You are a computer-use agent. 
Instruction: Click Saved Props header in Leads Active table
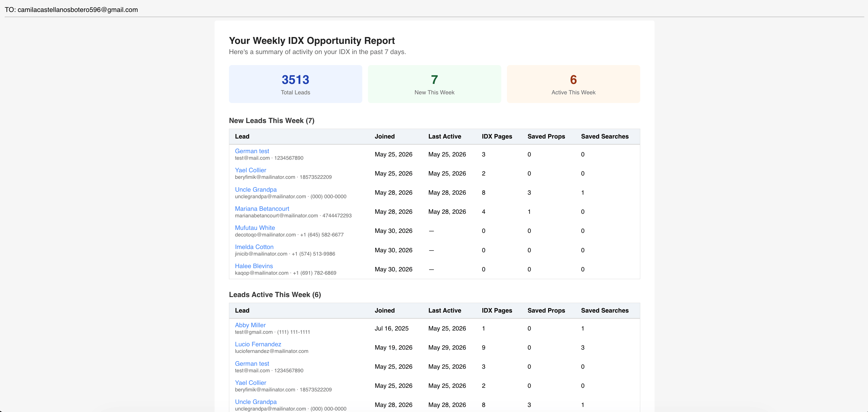coord(546,310)
